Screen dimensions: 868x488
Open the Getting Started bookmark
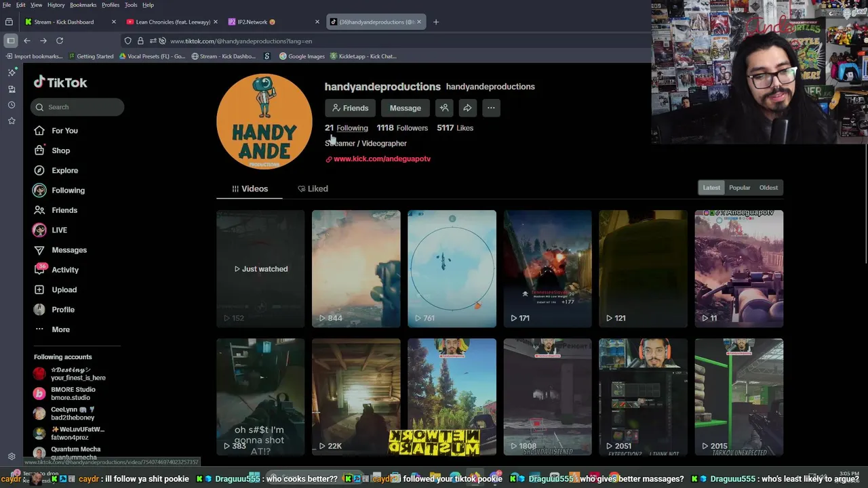(91, 56)
